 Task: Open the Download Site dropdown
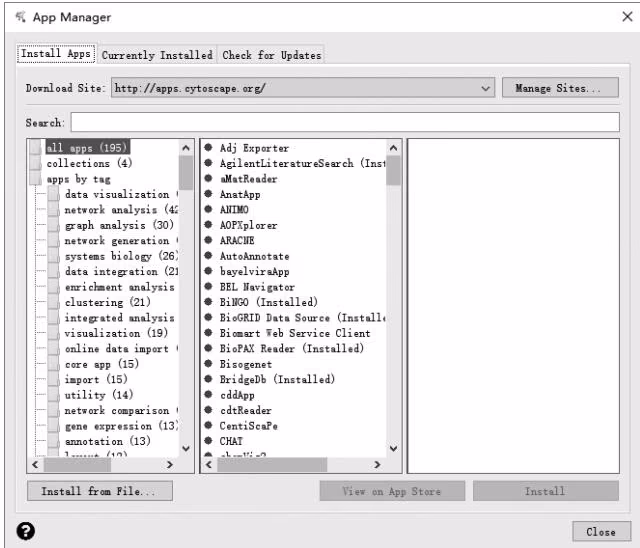pyautogui.click(x=303, y=88)
